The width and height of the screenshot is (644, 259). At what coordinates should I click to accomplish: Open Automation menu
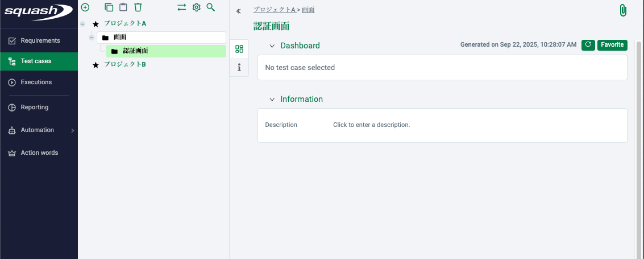click(39, 130)
